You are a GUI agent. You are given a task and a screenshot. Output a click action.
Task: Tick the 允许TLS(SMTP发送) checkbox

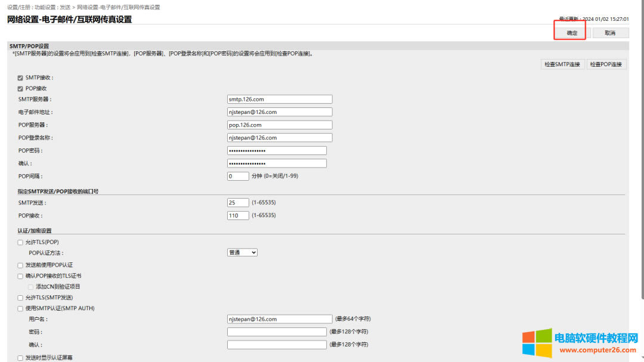click(x=20, y=298)
